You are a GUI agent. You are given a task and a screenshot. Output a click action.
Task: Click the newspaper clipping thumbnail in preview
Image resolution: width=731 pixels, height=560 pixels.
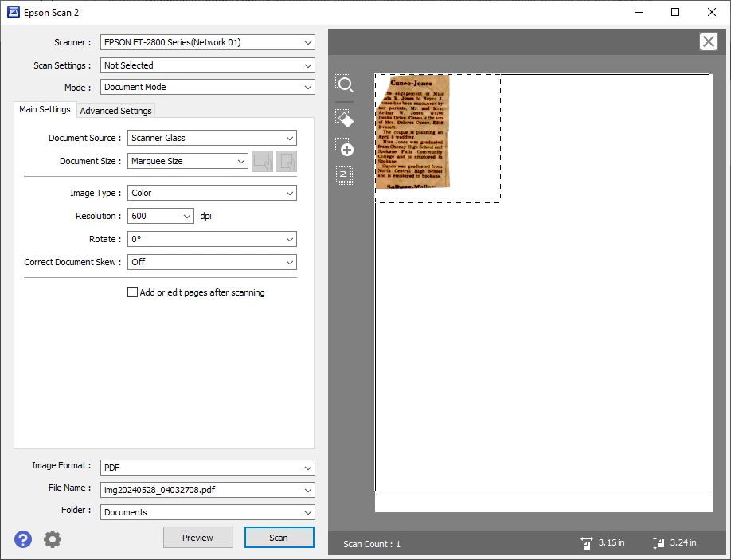(412, 132)
